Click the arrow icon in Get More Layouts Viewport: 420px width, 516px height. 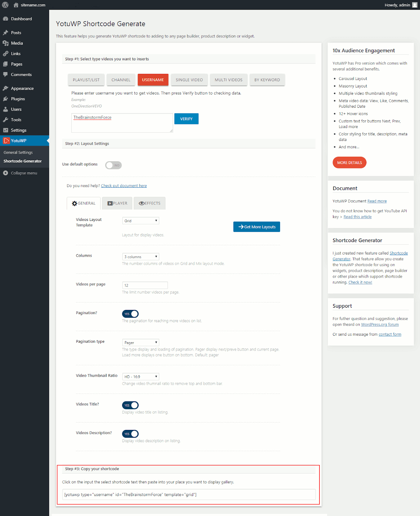(241, 227)
